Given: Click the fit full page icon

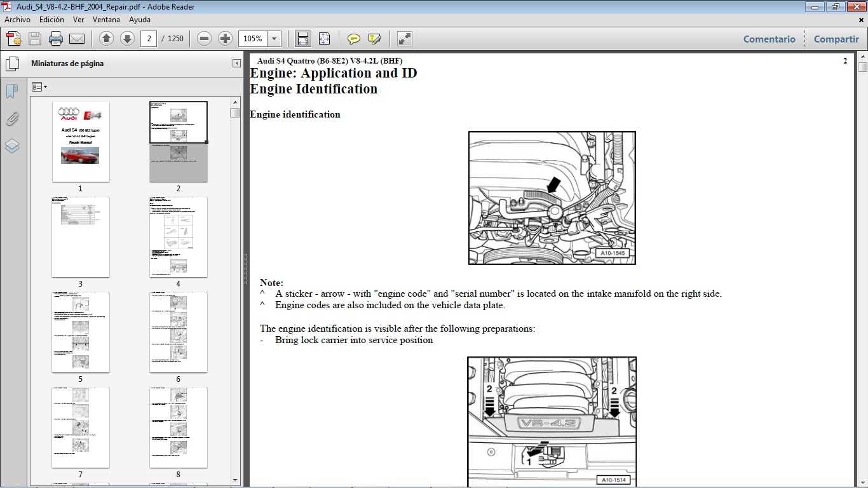Looking at the screenshot, I should tap(324, 39).
